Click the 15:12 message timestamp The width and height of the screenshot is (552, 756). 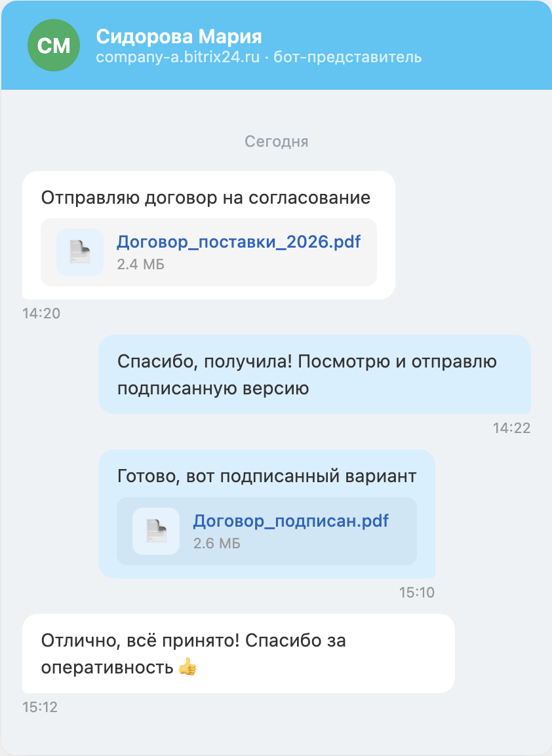(40, 708)
